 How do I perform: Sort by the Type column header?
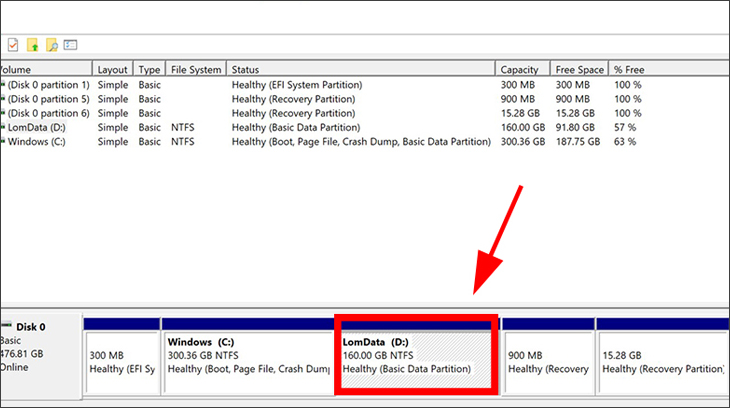click(149, 69)
